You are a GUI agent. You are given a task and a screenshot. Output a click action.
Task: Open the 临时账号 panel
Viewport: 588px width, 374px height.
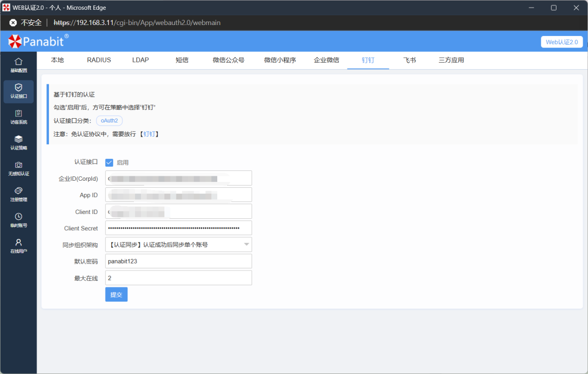[19, 221]
